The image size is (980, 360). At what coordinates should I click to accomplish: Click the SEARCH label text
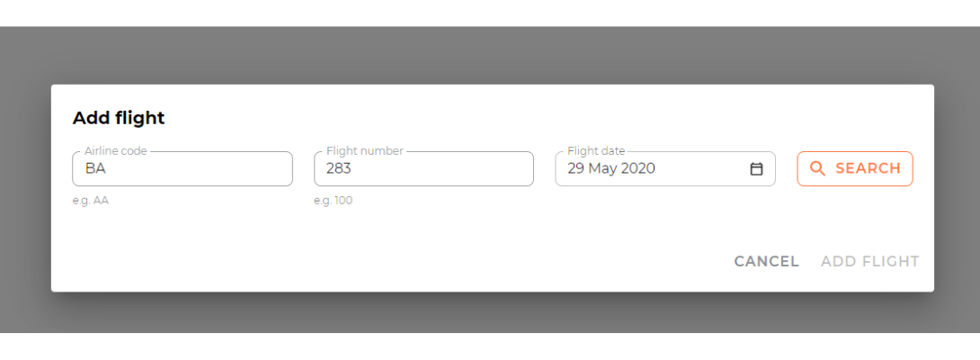(869, 168)
